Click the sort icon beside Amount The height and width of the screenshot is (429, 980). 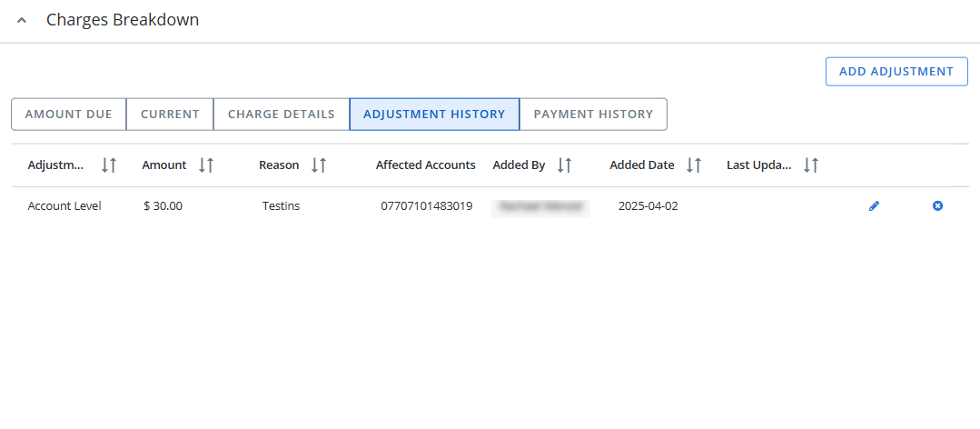click(x=206, y=165)
